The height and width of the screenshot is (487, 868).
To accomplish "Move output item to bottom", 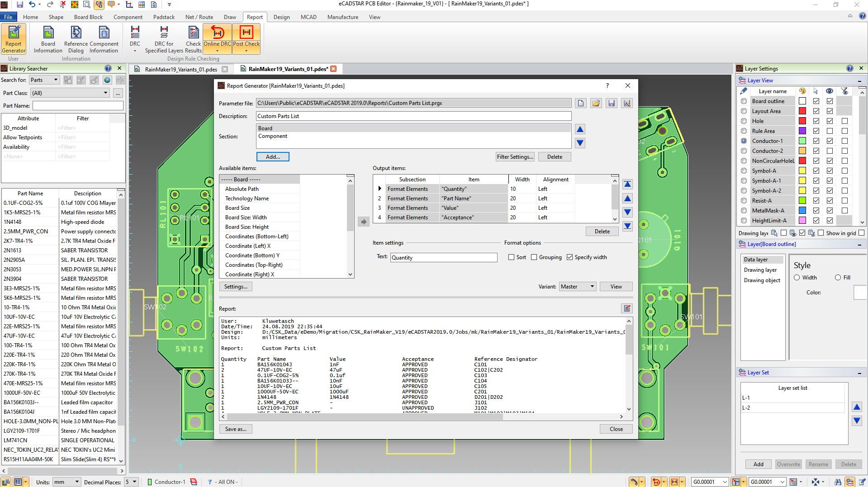I will click(x=627, y=226).
